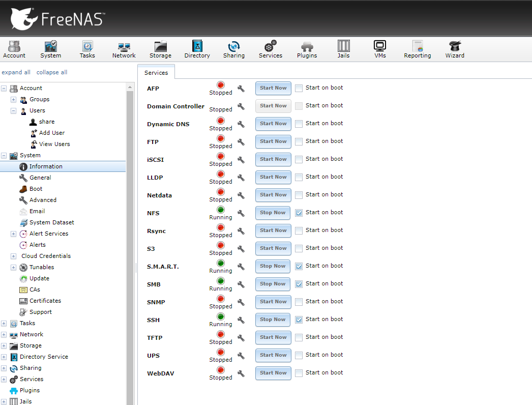Expand the Storage tree node
This screenshot has width=532, height=405.
point(4,346)
